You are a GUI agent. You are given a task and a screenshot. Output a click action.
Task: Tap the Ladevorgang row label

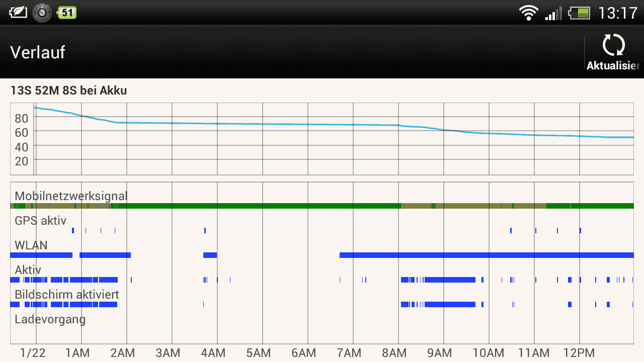(x=50, y=319)
